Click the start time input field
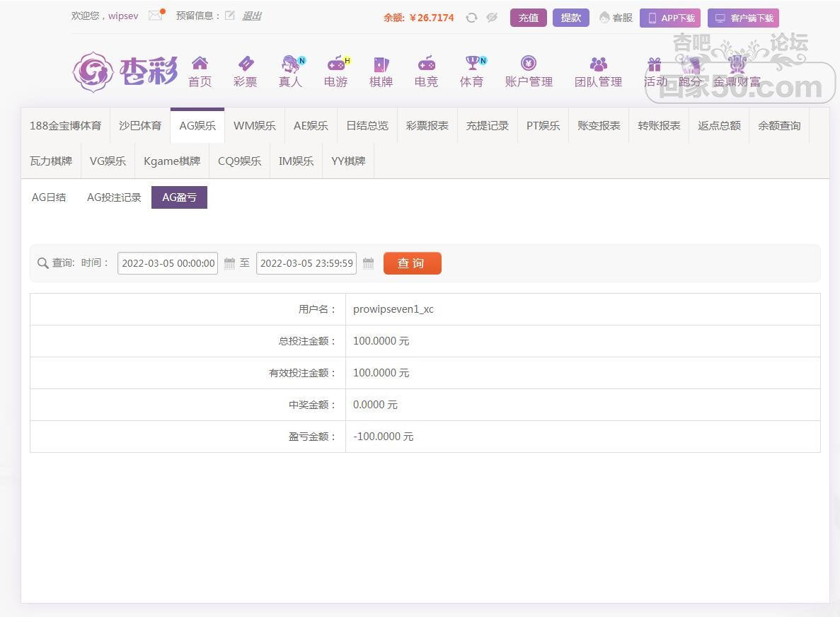The height and width of the screenshot is (617, 840). tap(168, 263)
